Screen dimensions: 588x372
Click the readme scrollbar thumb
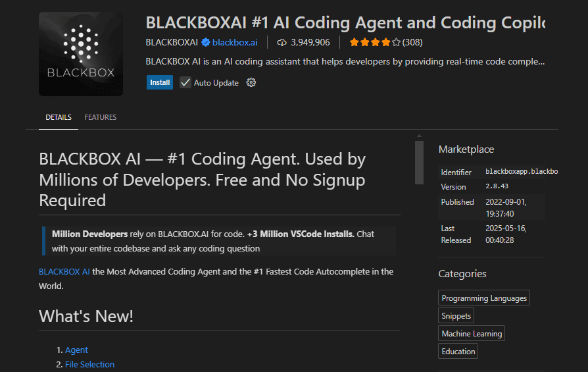419,163
